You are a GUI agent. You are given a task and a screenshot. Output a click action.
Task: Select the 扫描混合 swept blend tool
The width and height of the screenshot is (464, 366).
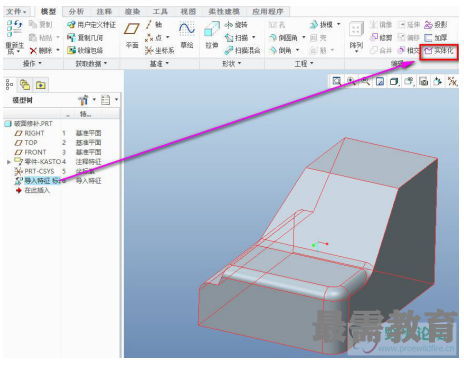tap(242, 51)
